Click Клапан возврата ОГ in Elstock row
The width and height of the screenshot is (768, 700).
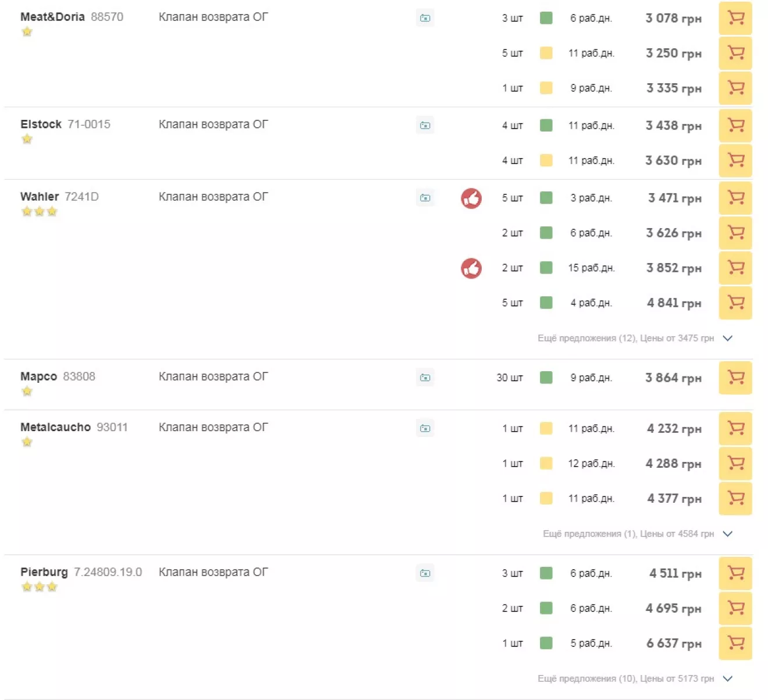coord(214,124)
